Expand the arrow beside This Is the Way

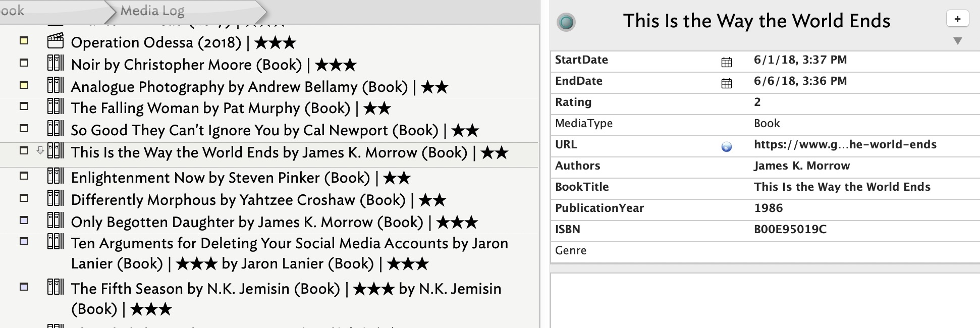click(40, 150)
